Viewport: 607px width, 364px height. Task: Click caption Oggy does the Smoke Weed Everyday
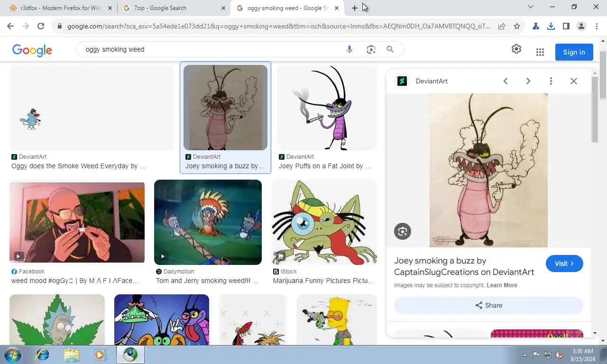78,166
